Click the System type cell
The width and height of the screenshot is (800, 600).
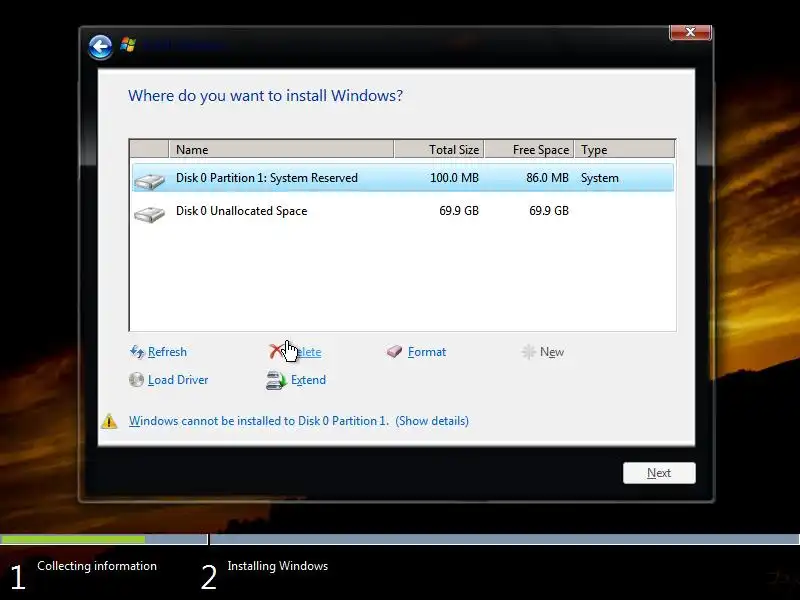point(599,178)
